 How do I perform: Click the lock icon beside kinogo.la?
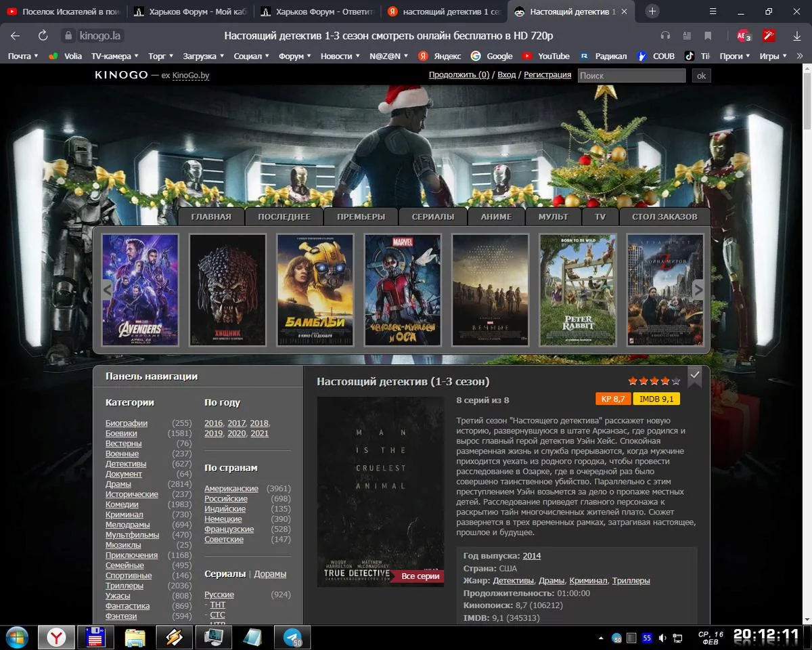68,36
